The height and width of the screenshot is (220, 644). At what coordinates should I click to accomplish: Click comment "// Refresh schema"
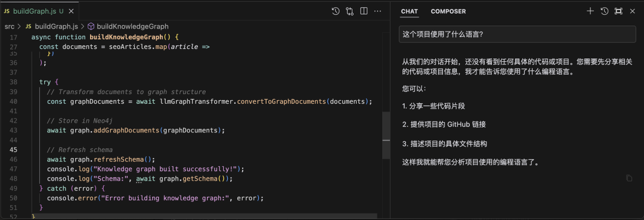click(80, 150)
